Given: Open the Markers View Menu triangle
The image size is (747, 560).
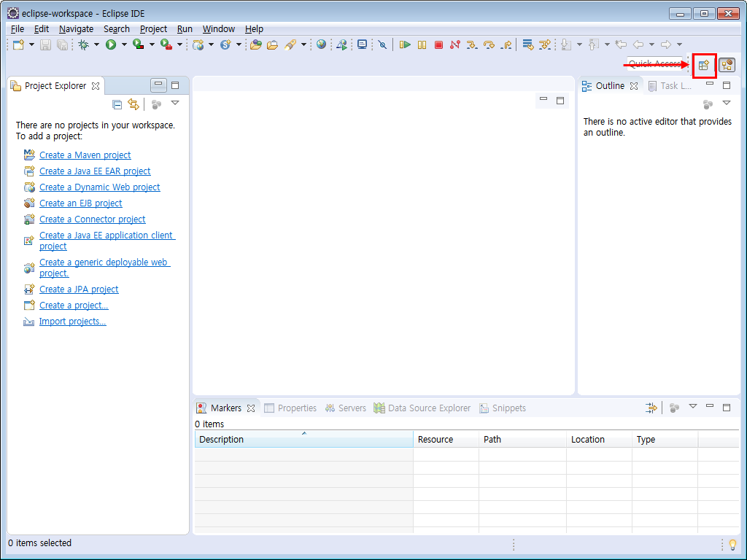Looking at the screenshot, I should pyautogui.click(x=693, y=407).
